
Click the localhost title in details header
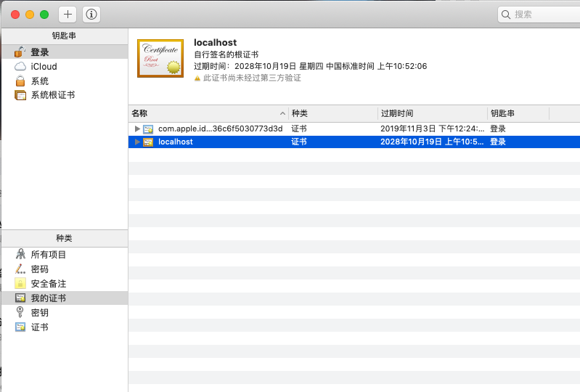tap(216, 43)
